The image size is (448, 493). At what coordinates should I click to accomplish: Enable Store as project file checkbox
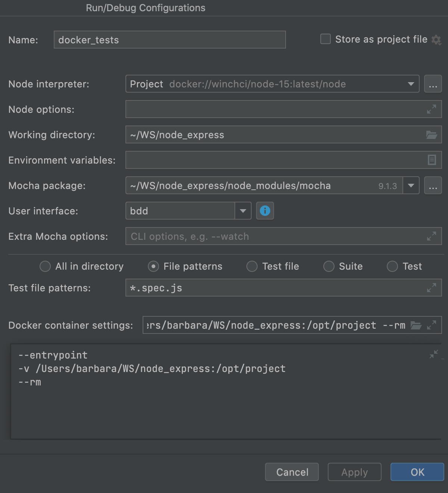[x=326, y=39]
